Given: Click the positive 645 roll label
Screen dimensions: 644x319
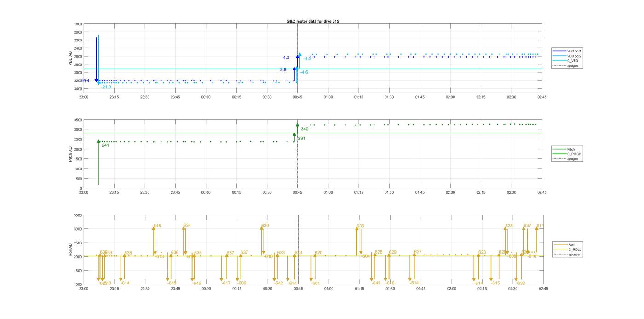Looking at the screenshot, I should (157, 226).
